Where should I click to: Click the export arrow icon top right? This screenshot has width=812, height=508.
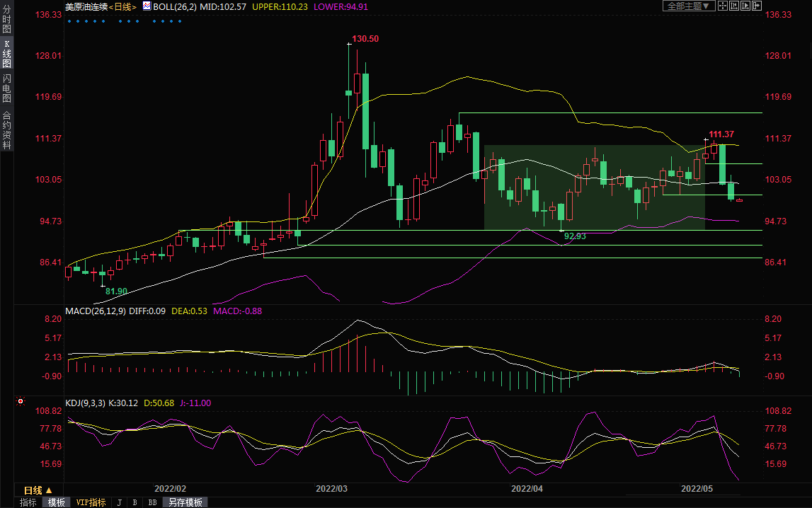(x=757, y=6)
